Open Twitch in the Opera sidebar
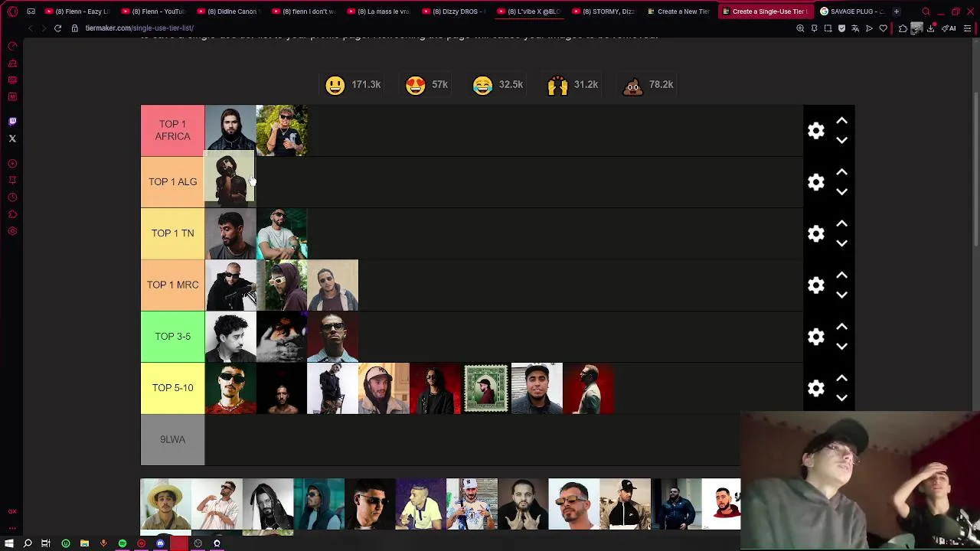 (12, 121)
